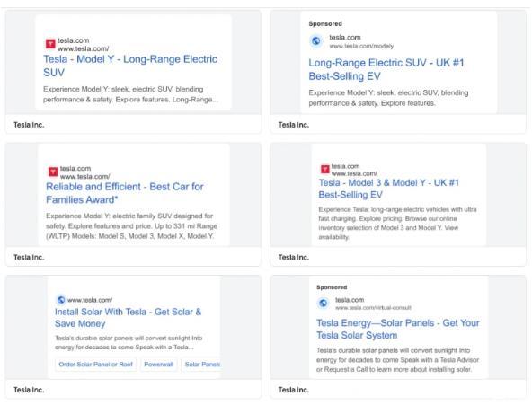The width and height of the screenshot is (532, 405).
Task: Open 'Install Solar With Tesla' headline link
Action: pos(128,318)
